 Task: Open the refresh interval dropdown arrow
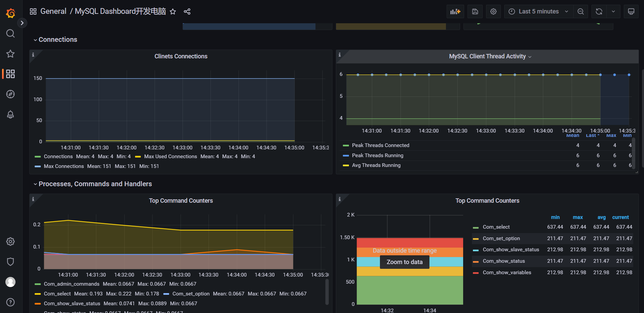click(x=613, y=11)
